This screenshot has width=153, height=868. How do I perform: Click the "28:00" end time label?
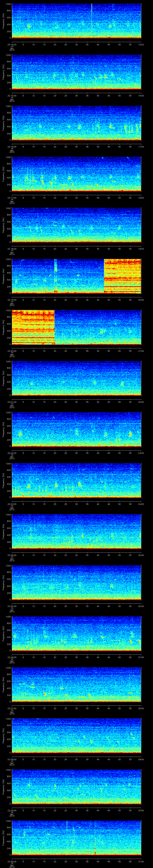click(141, 708)
